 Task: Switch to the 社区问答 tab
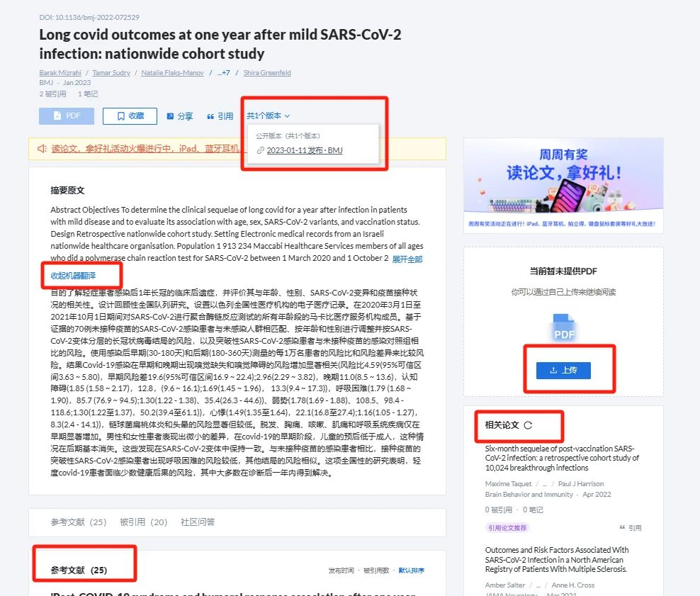198,522
